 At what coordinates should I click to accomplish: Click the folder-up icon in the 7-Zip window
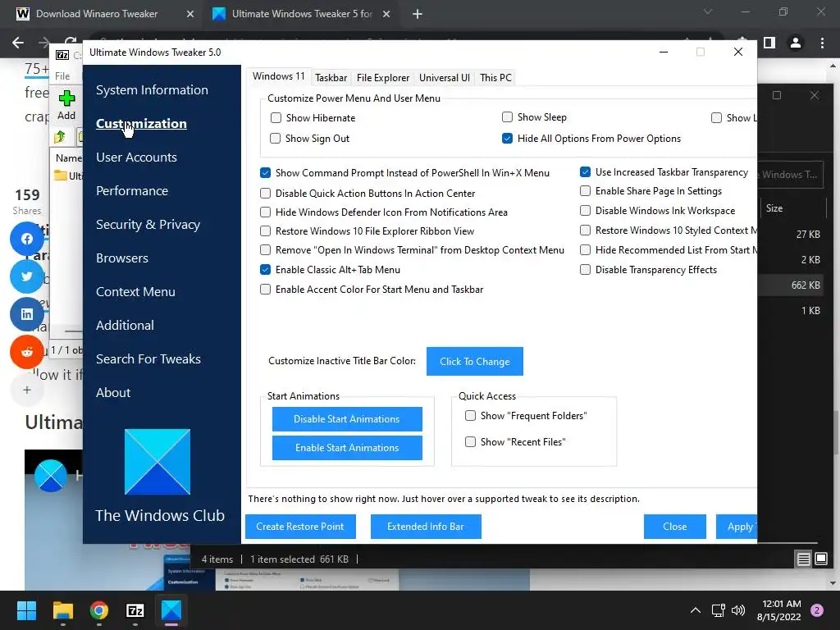[x=59, y=137]
